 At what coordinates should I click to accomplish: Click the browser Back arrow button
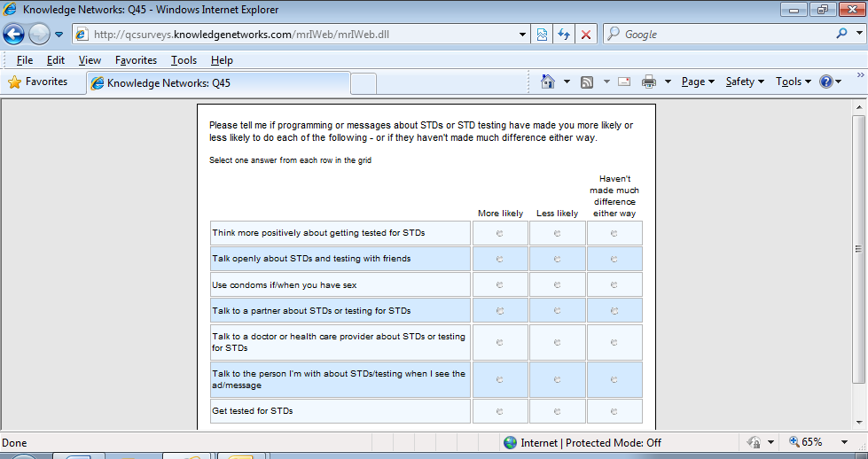(13, 35)
